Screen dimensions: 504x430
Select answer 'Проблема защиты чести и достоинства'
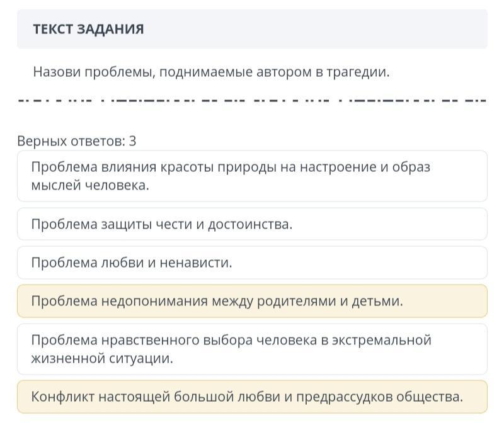pos(252,224)
